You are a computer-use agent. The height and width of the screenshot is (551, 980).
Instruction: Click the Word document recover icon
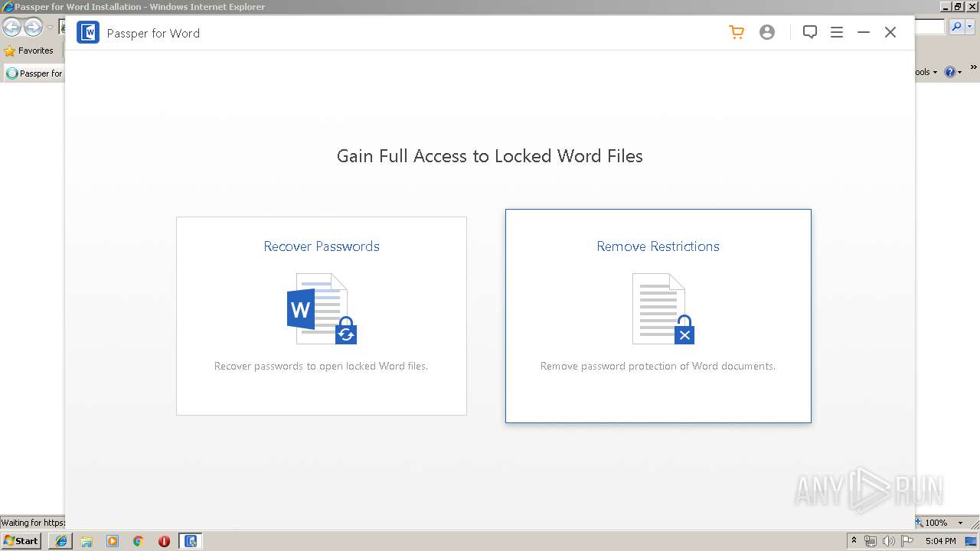(x=322, y=309)
